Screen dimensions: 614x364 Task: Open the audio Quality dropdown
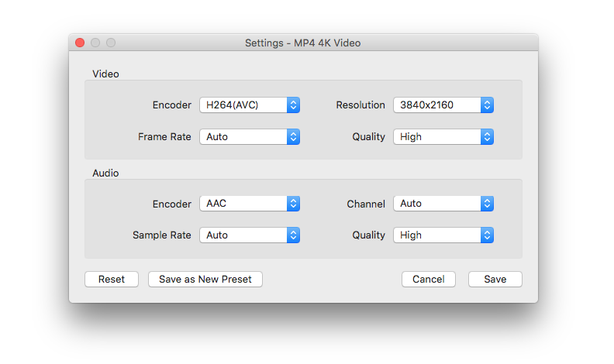443,235
